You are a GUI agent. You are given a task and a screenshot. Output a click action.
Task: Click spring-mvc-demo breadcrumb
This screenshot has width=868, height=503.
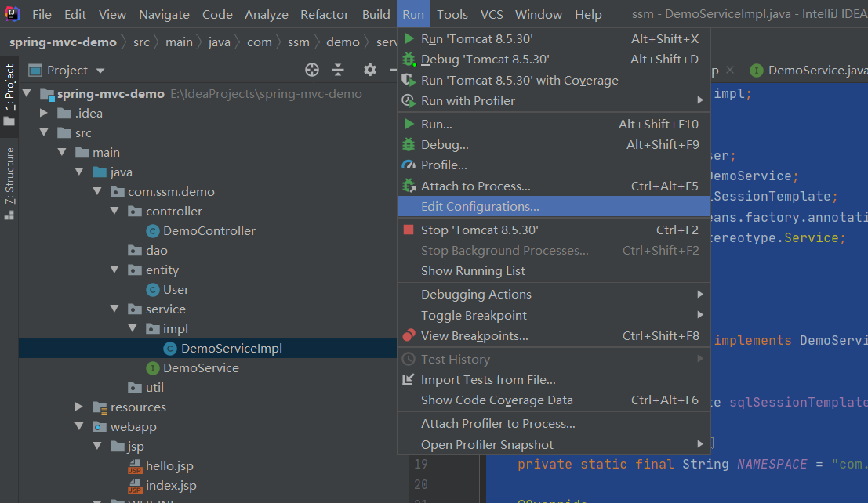63,42
